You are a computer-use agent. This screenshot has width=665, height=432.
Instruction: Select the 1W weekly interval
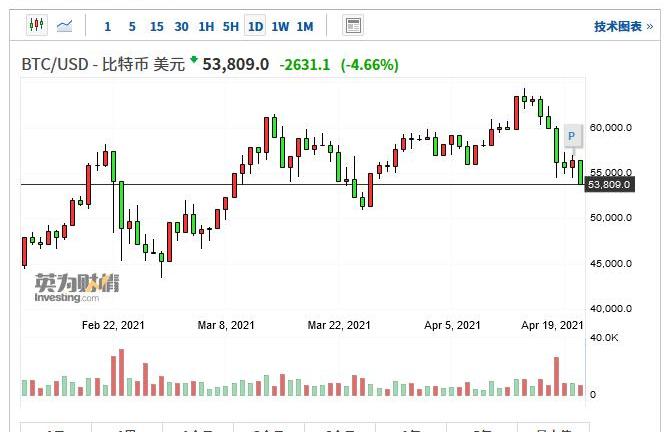[281, 26]
